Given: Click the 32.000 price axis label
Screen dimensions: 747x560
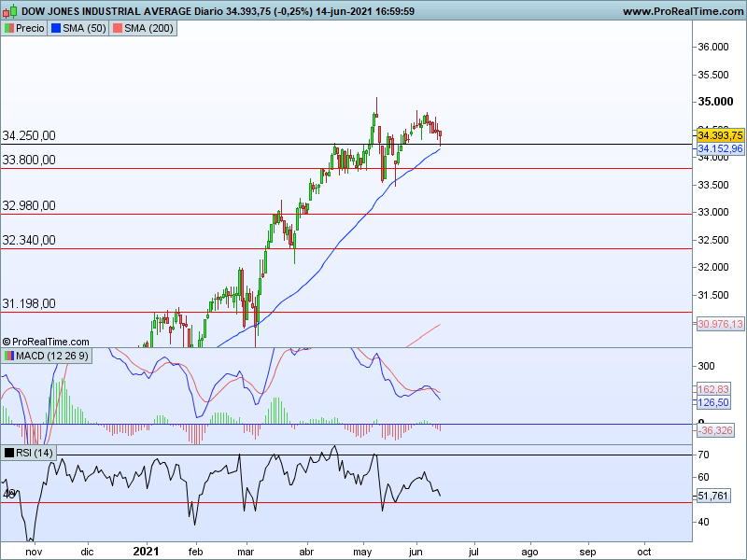Looking at the screenshot, I should pyautogui.click(x=713, y=267).
